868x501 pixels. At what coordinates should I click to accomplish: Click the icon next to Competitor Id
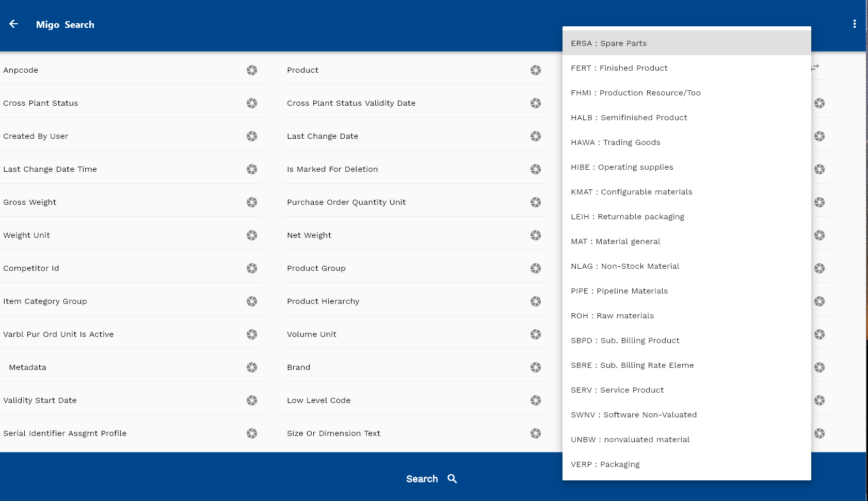pyautogui.click(x=252, y=268)
